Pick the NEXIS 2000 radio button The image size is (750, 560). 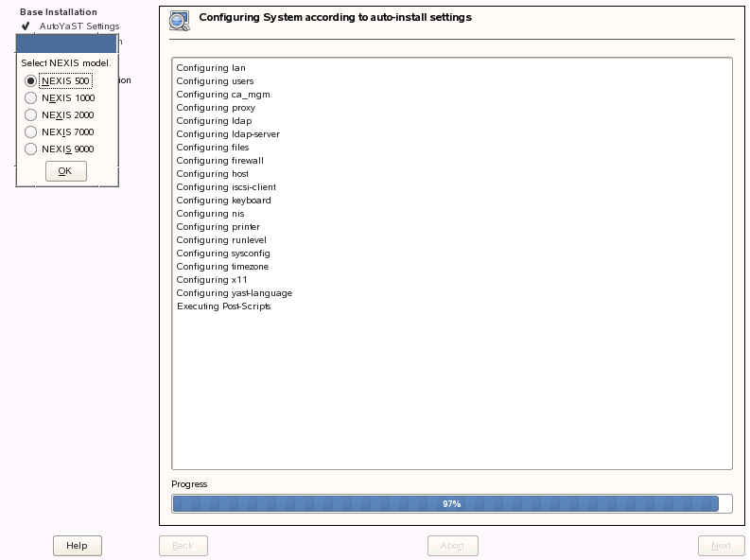point(31,115)
